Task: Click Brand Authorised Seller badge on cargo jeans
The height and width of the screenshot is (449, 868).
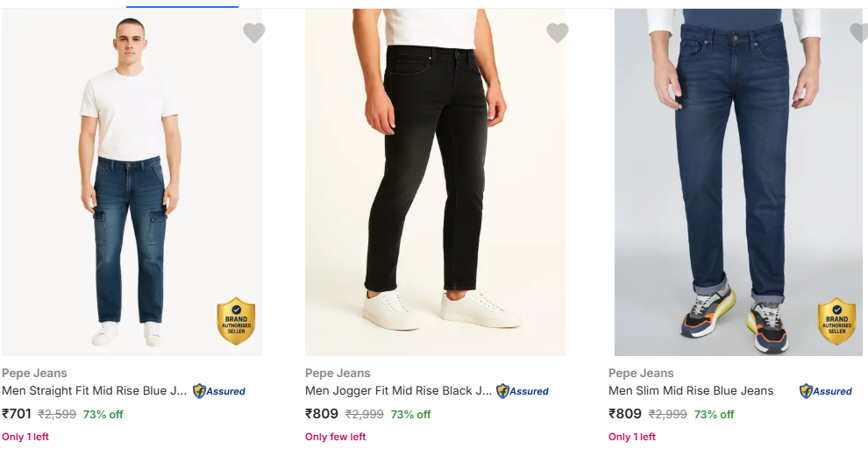Action: tap(237, 321)
